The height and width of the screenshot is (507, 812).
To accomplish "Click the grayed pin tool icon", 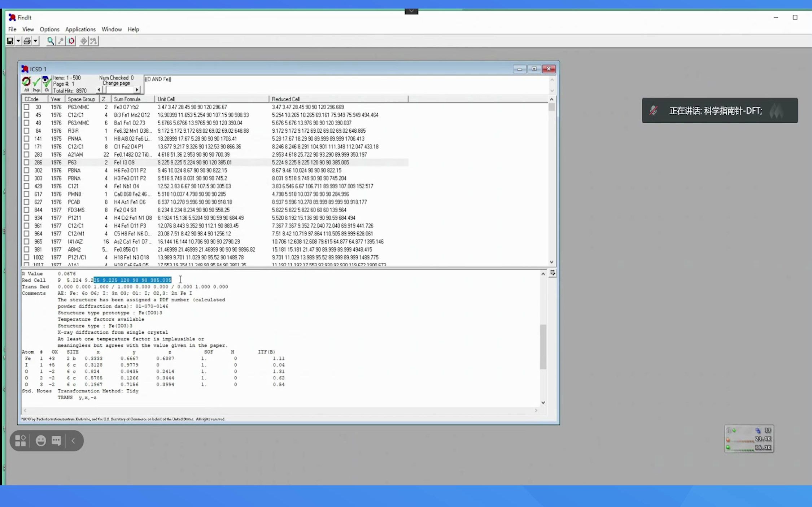I will tap(61, 41).
